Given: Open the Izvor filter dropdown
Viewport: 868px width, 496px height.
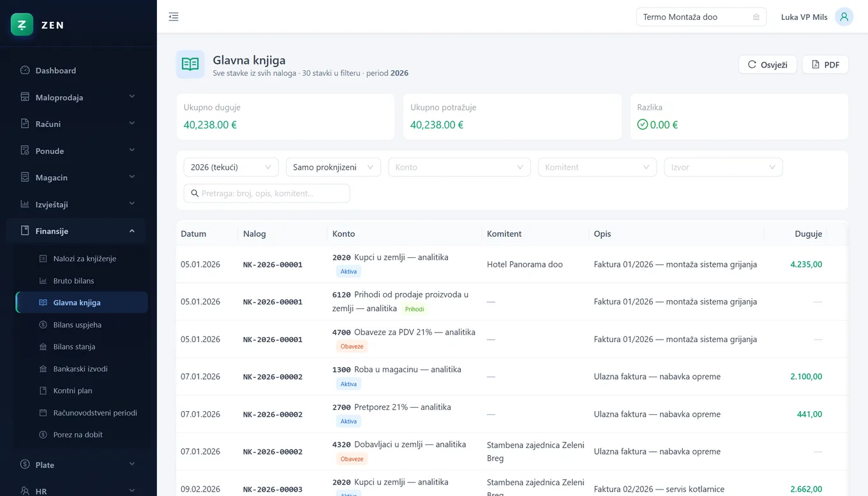Looking at the screenshot, I should tap(723, 167).
